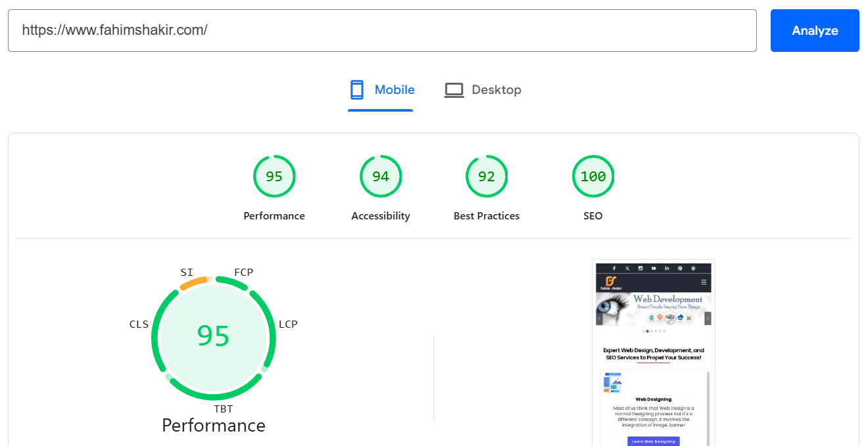
Task: Click the Learn Web Designing button
Action: 653,441
